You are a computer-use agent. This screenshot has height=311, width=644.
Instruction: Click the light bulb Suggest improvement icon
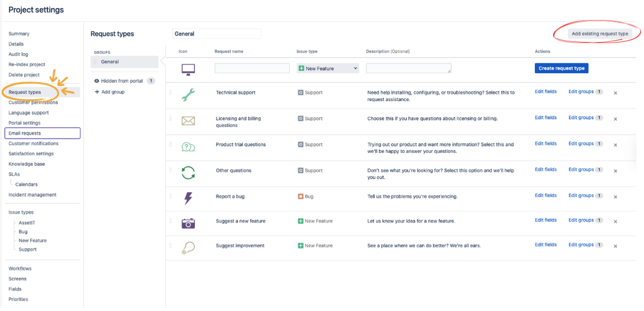click(x=188, y=248)
